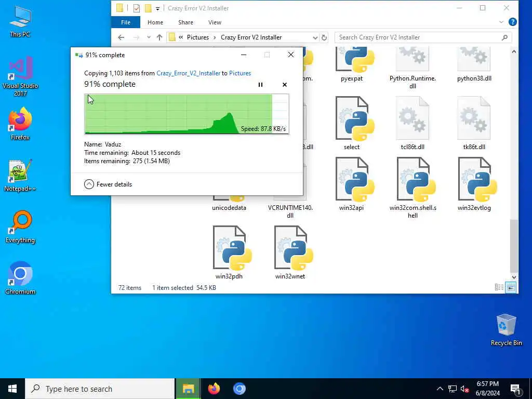Click the '72 items' status bar text
Viewport: 532px width, 399px height.
pos(129,288)
